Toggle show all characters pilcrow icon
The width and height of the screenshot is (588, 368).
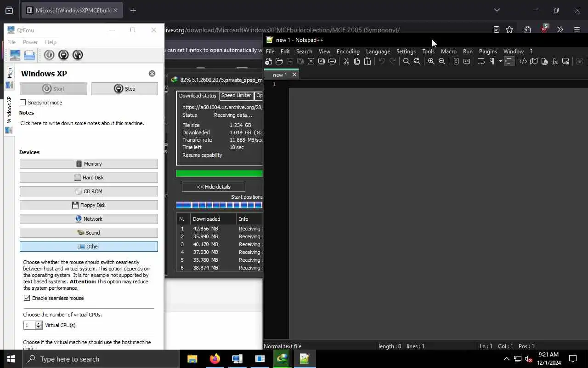point(492,61)
